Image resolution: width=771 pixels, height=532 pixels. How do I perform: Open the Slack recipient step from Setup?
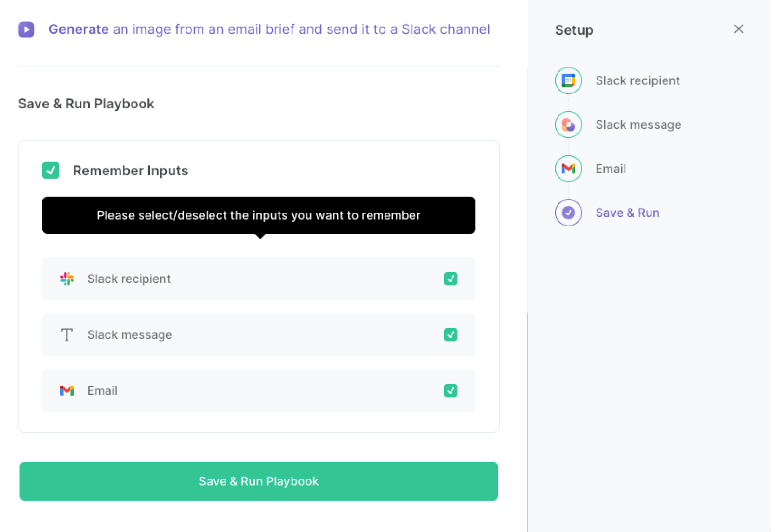(638, 80)
